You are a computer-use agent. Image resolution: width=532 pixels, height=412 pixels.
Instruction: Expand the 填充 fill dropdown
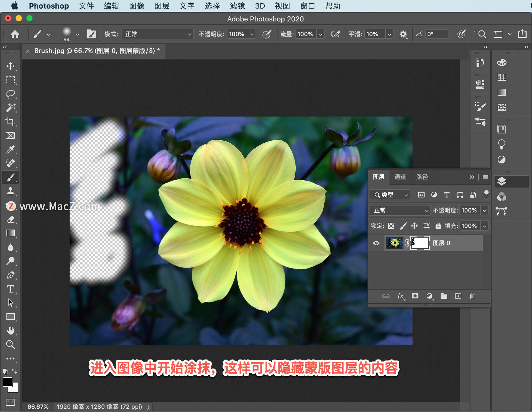[484, 226]
